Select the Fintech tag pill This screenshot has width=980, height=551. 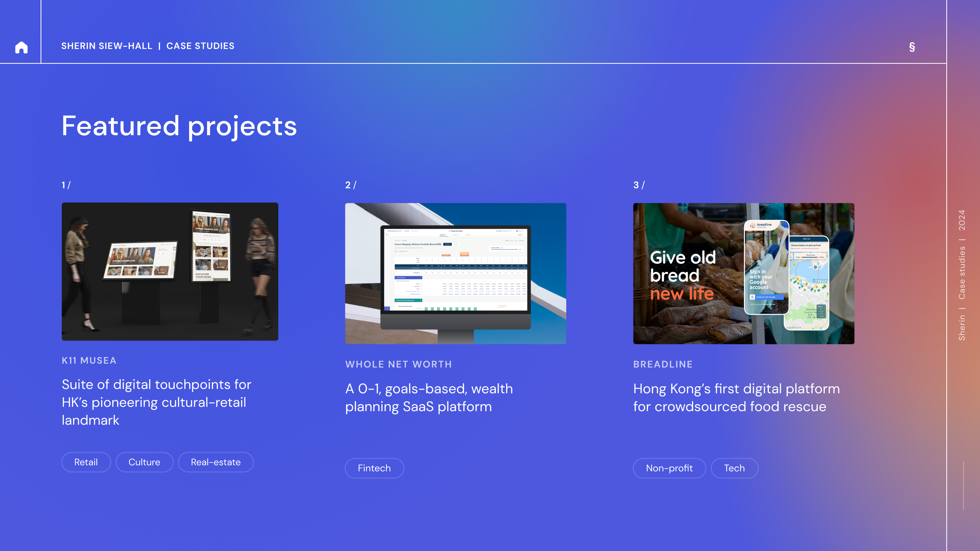pos(374,468)
